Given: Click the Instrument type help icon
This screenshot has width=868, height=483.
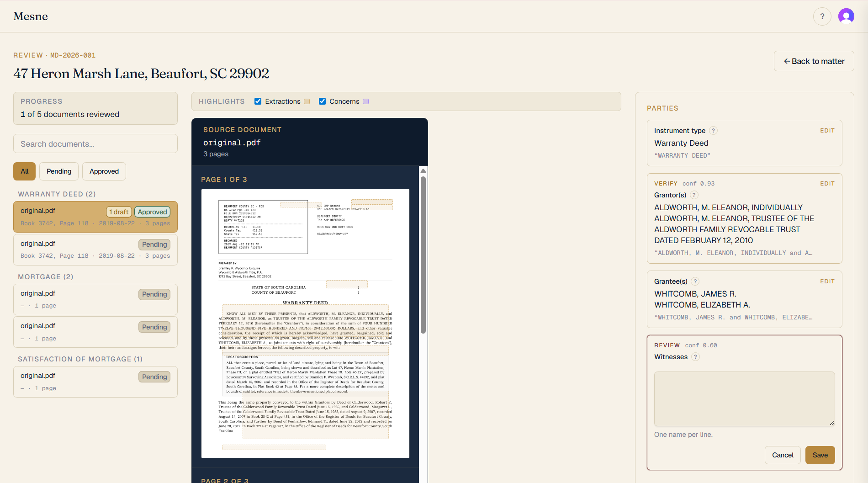Looking at the screenshot, I should (713, 131).
